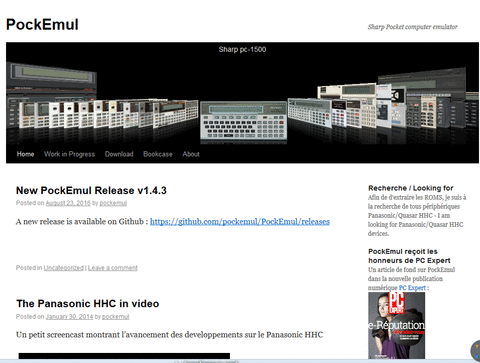Click the August 23, 2016 post date
Viewport: 480px width, 363px height.
tap(68, 203)
